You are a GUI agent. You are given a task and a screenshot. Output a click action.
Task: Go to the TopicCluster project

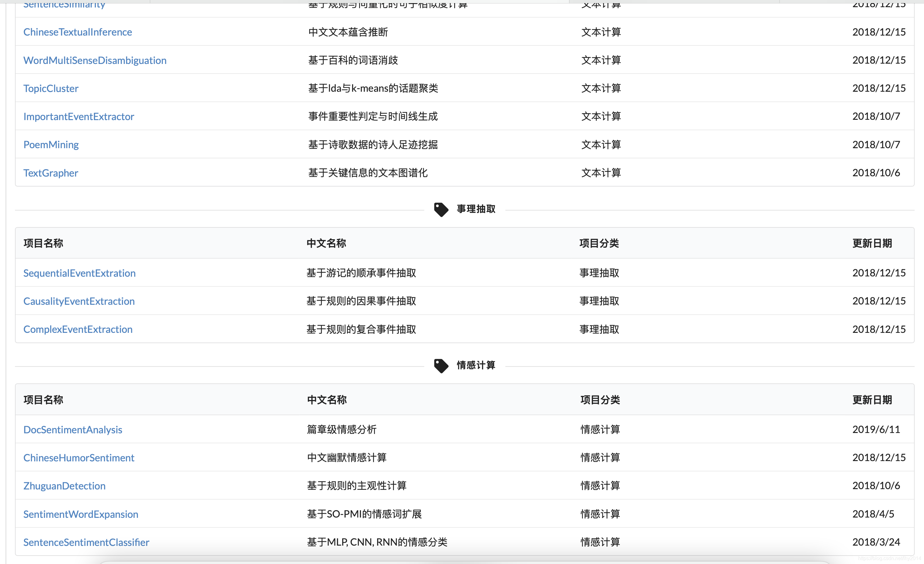click(x=51, y=89)
